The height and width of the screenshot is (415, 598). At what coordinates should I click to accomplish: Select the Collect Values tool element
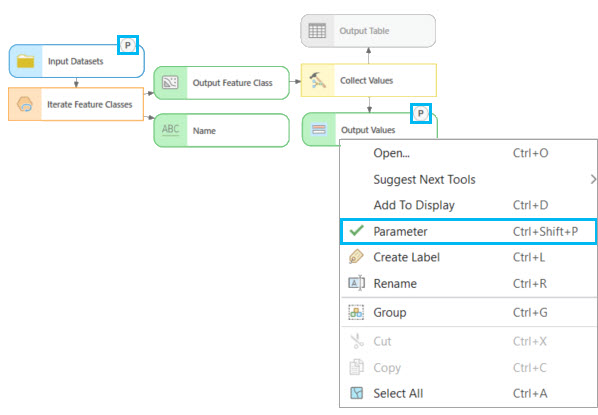tap(369, 80)
